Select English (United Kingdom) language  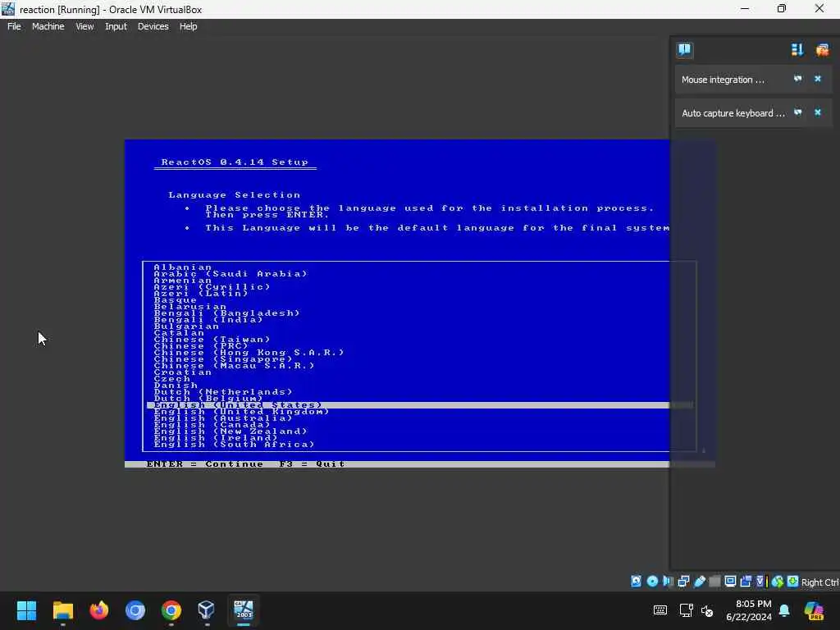(241, 412)
